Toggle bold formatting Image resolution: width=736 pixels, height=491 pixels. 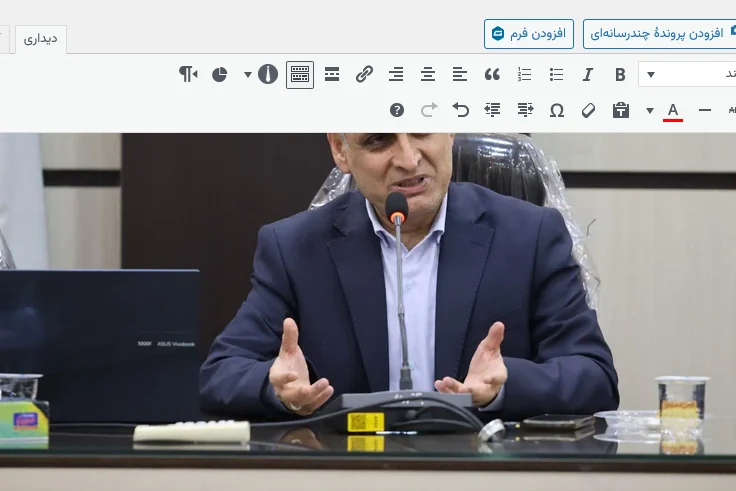point(620,75)
